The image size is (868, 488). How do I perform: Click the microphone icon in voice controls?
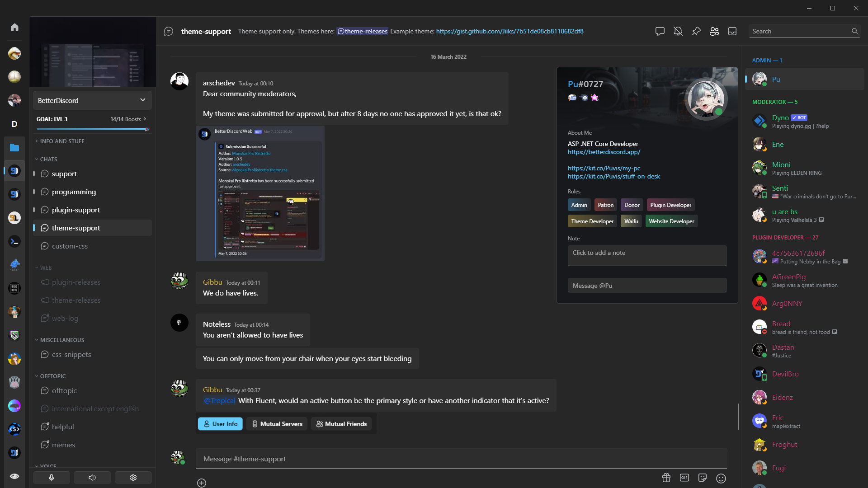point(51,477)
